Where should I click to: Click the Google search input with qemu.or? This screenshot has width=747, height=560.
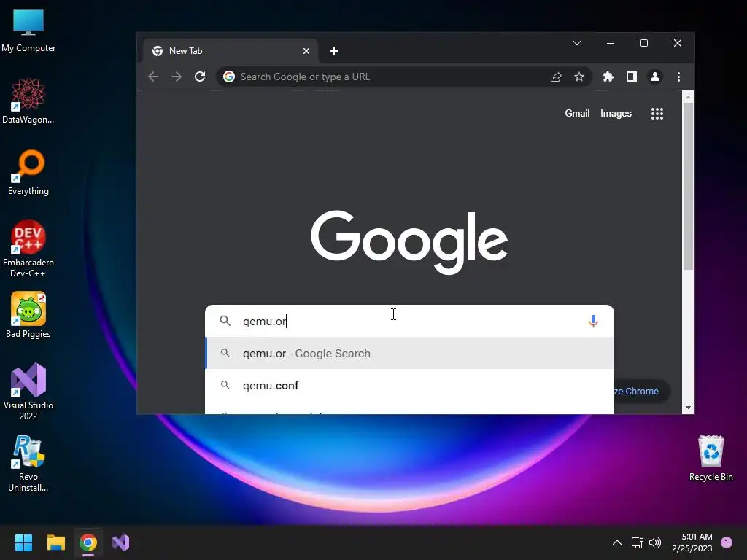coord(410,321)
